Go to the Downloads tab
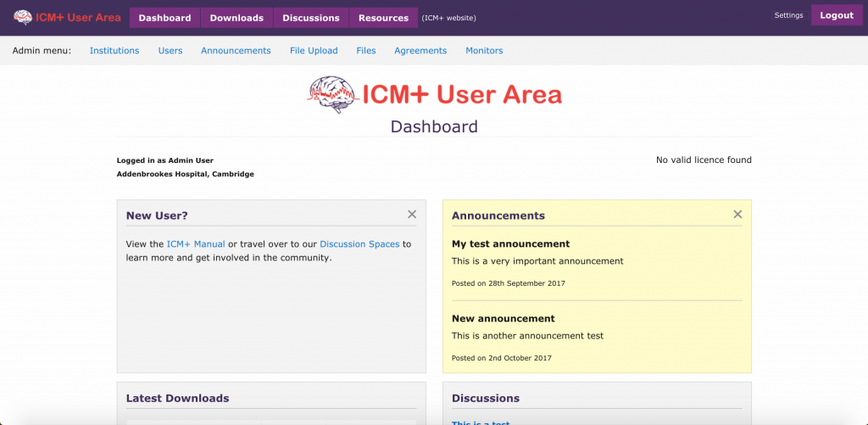The width and height of the screenshot is (868, 425). (x=236, y=18)
